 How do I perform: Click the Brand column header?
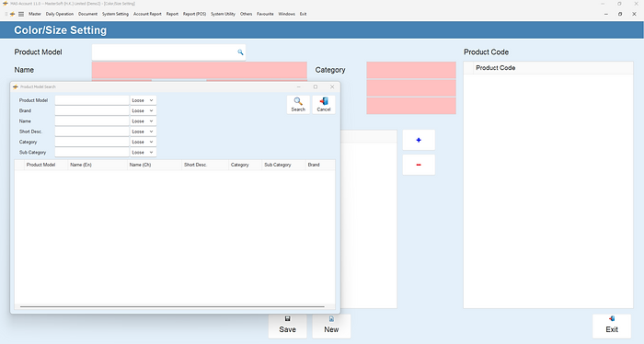coord(320,165)
